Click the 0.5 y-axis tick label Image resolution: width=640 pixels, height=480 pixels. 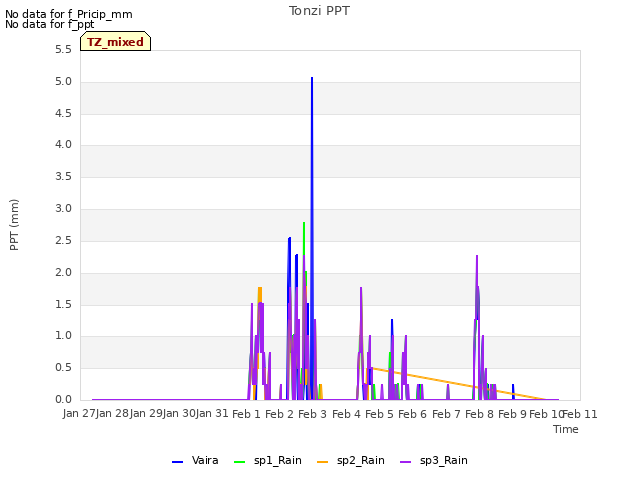coord(63,368)
